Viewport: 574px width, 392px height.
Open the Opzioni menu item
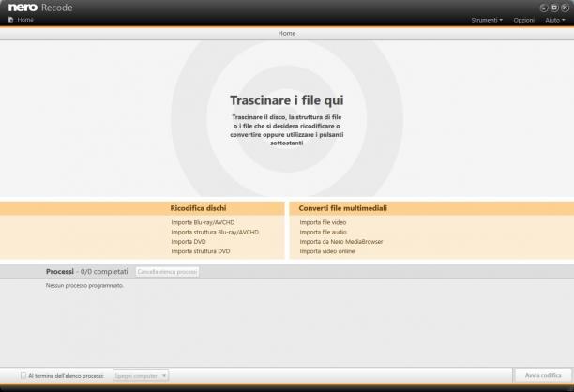tap(523, 20)
